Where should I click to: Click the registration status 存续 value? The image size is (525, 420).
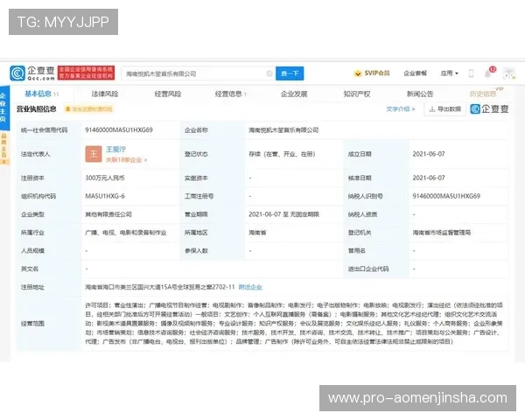(x=282, y=154)
